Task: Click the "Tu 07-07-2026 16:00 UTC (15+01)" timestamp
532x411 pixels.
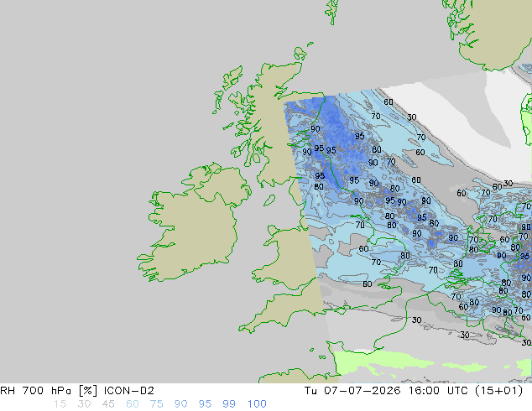Action: click(x=414, y=391)
